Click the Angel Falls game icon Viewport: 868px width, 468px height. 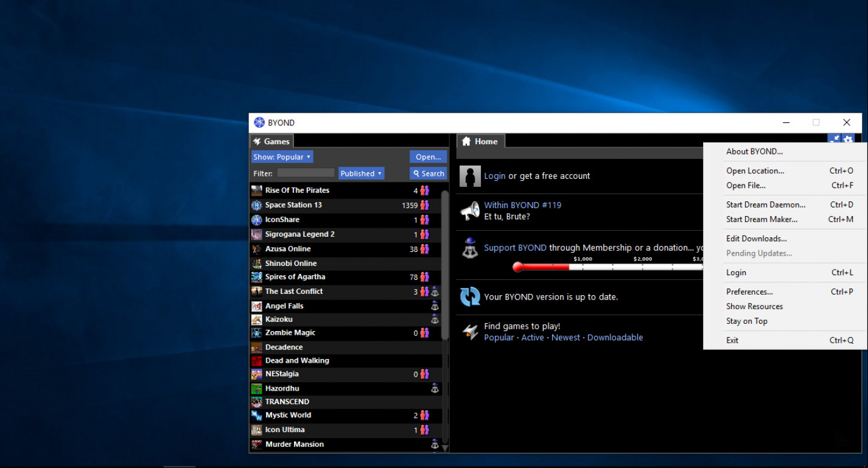257,306
